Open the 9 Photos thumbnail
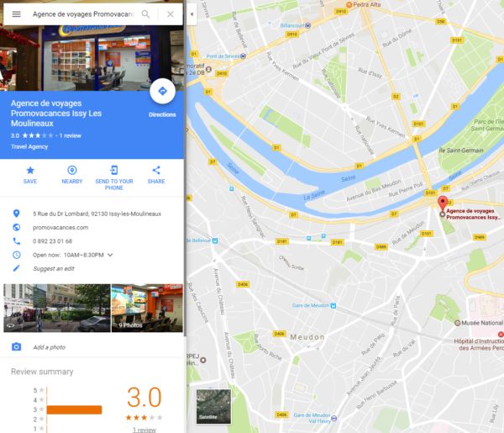This screenshot has width=504, height=433. pyautogui.click(x=147, y=308)
